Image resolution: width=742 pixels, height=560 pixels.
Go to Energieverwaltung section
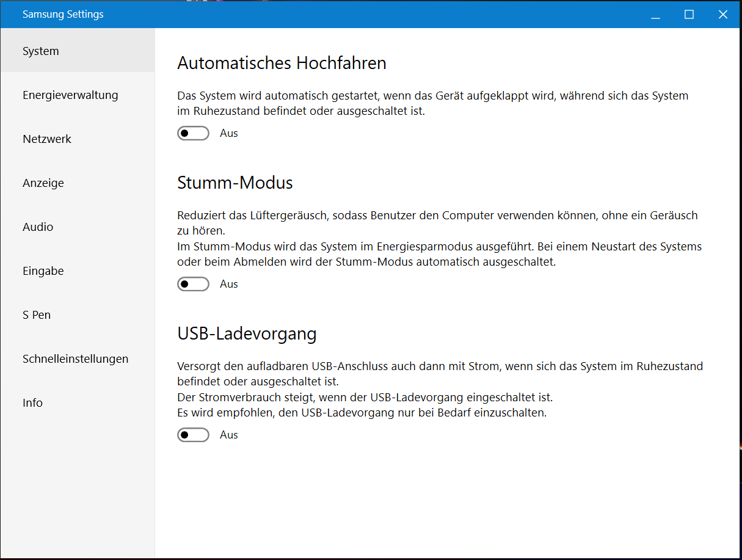[x=70, y=95]
